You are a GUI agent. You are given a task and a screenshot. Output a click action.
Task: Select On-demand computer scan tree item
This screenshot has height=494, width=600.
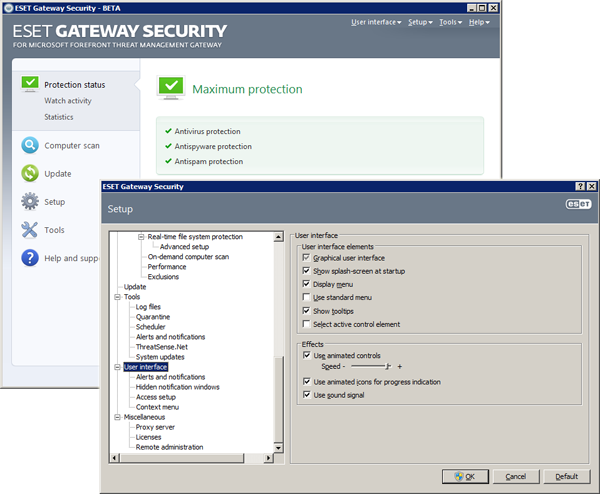click(188, 256)
